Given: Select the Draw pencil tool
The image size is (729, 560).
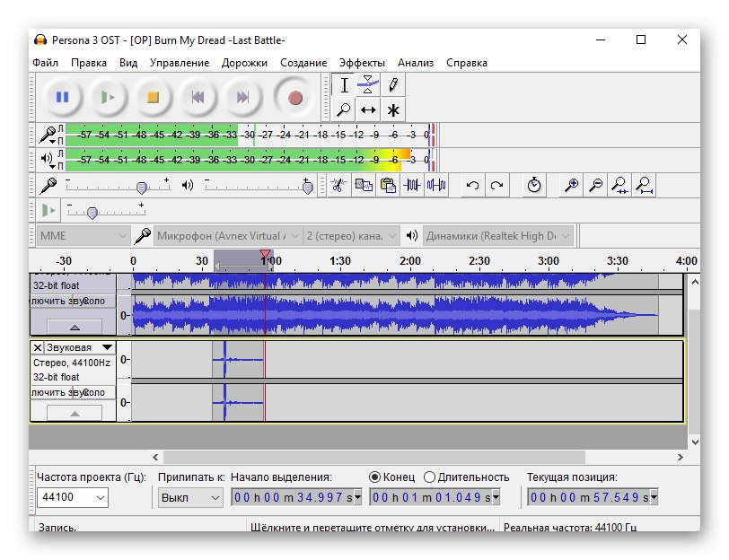Looking at the screenshot, I should (393, 85).
